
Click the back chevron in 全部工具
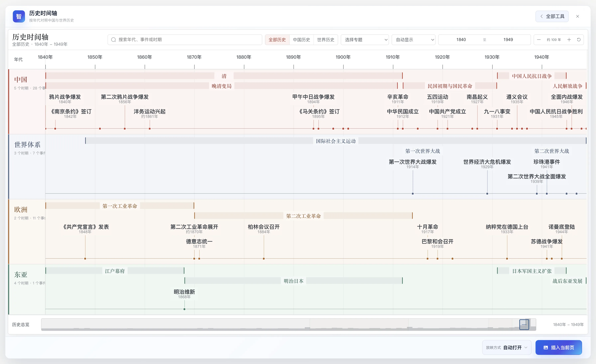click(542, 16)
